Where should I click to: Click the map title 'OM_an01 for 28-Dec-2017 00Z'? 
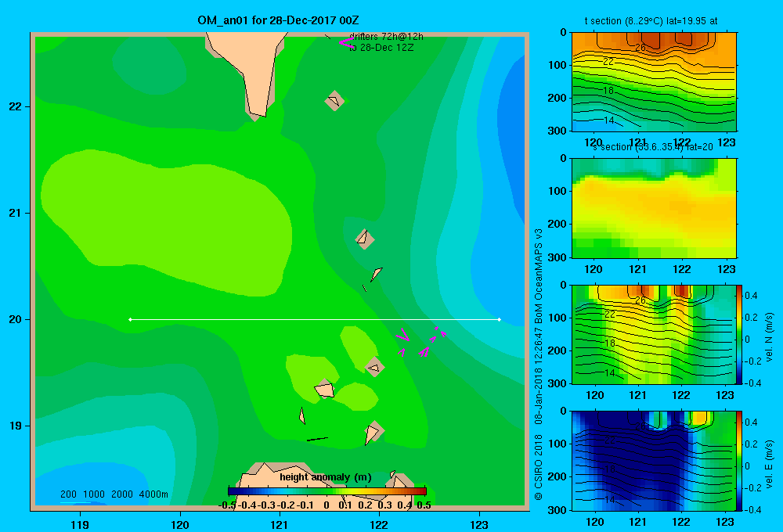pyautogui.click(x=278, y=20)
